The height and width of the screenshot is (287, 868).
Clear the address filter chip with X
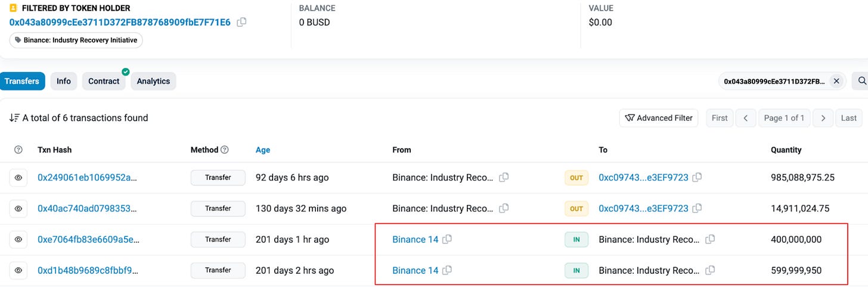[x=836, y=81]
